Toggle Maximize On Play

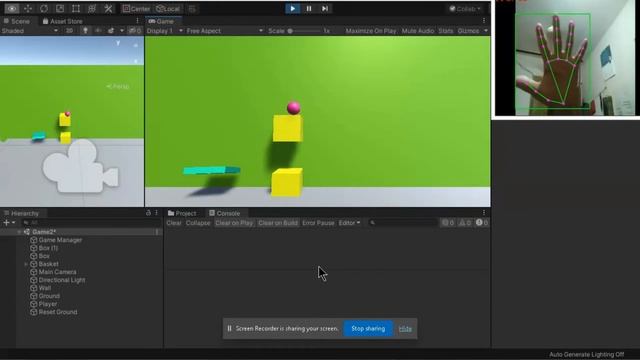click(x=371, y=31)
